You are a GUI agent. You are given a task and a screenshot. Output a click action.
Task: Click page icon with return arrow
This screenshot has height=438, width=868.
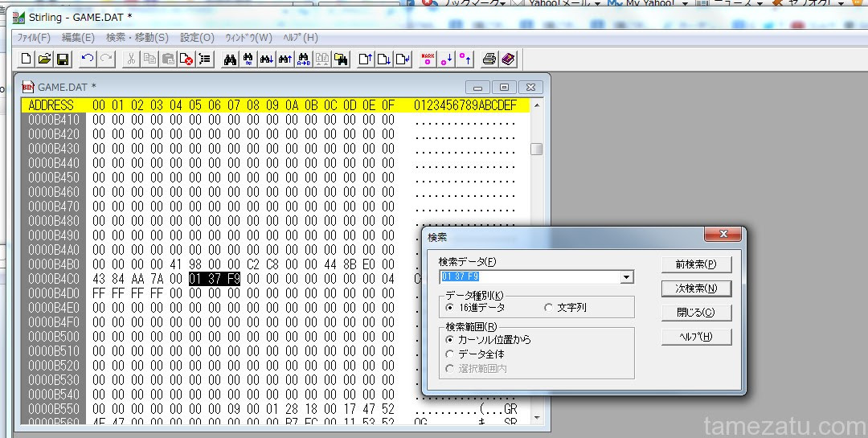tap(403, 59)
